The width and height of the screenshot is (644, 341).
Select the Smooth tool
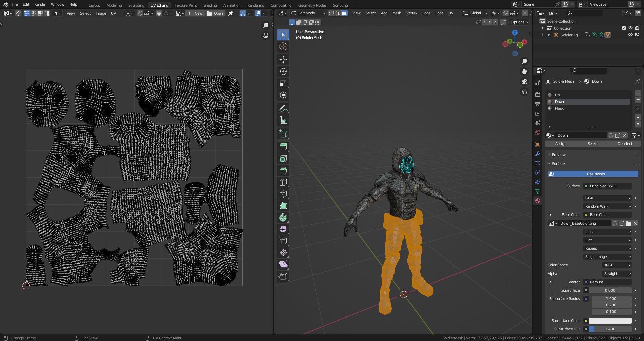click(283, 229)
